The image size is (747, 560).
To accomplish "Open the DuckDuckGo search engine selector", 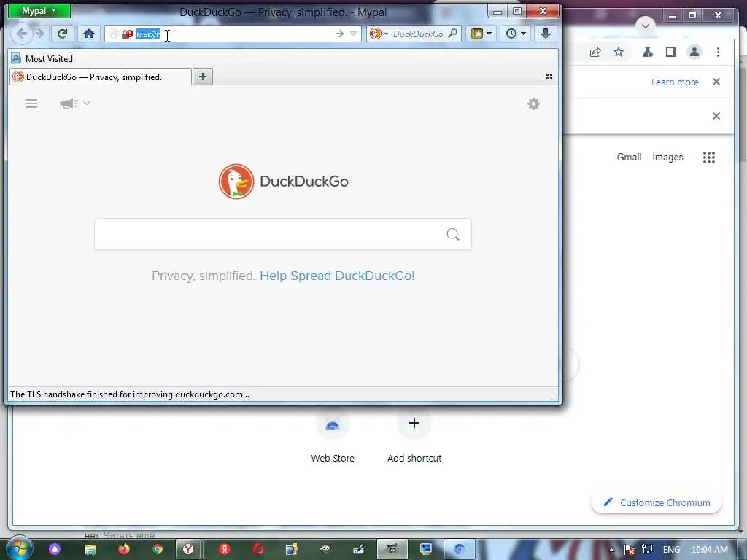I will 379,34.
